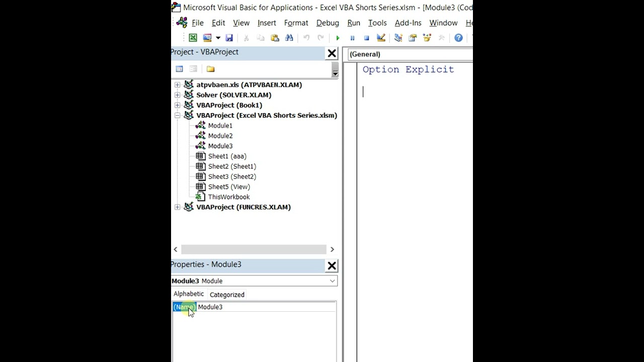Toggle Design Mode icon
The width and height of the screenshot is (644, 362).
(381, 38)
